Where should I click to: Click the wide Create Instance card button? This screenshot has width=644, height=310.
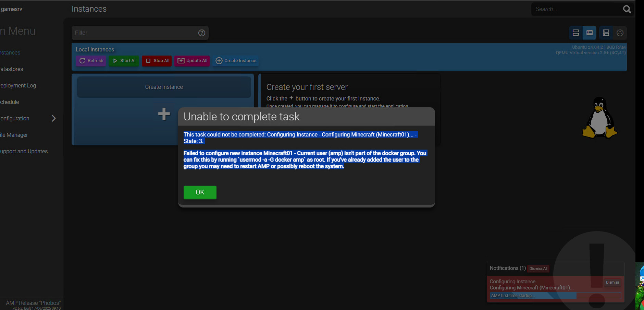(164, 87)
